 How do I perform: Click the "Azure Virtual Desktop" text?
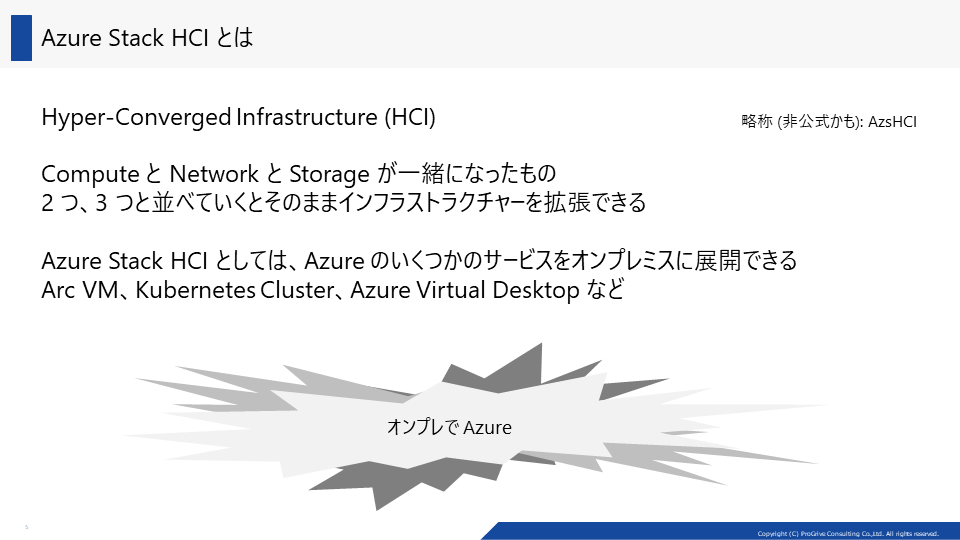tap(465, 290)
